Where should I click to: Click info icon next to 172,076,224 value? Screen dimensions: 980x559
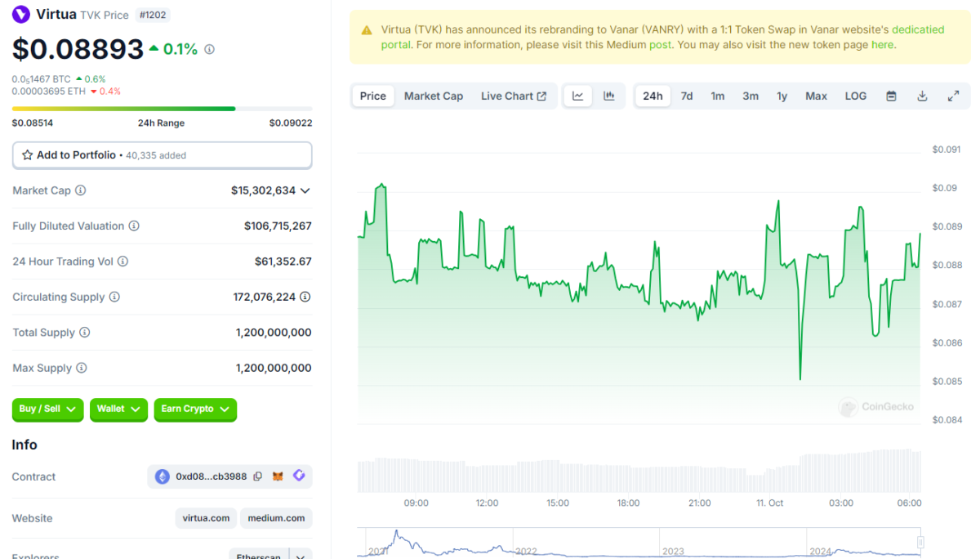pyautogui.click(x=305, y=297)
